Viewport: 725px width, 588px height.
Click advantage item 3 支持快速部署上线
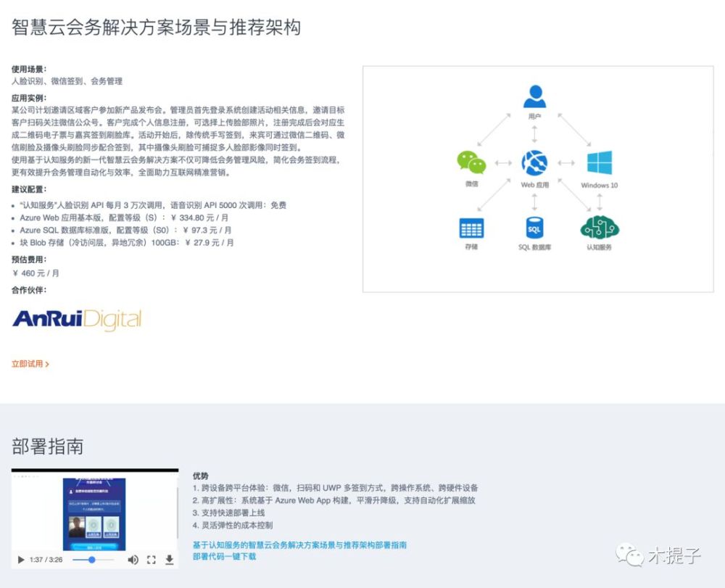point(229,513)
